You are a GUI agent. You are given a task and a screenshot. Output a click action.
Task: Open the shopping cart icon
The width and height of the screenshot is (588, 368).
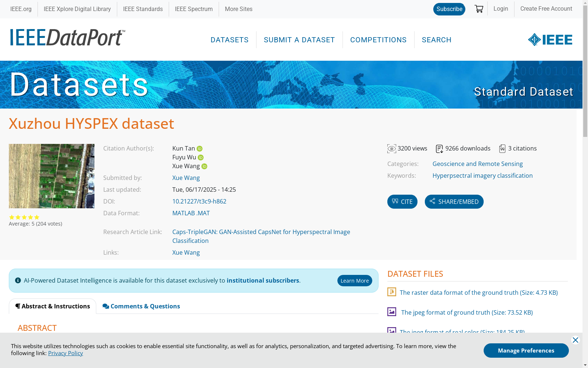tap(479, 9)
